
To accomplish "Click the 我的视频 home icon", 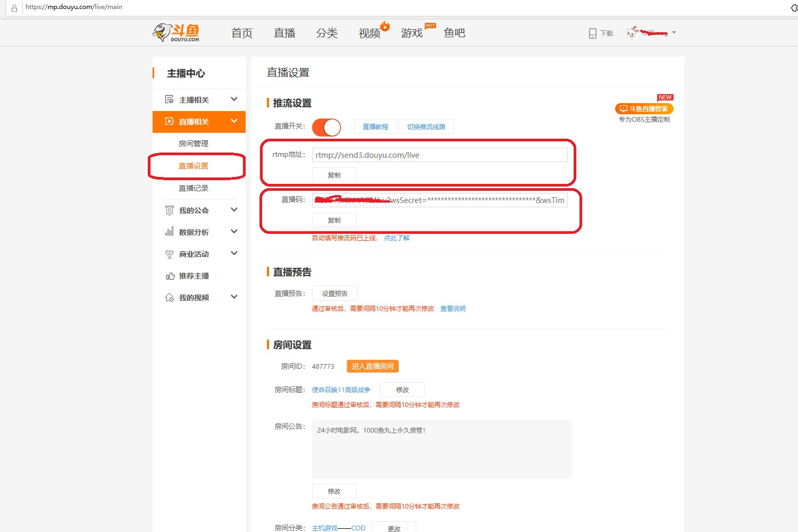I will coord(169,298).
